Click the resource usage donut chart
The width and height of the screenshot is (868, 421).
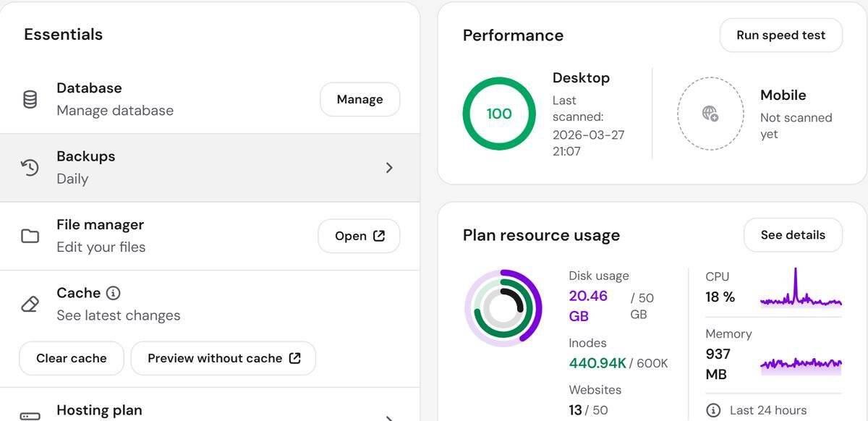coord(503,309)
